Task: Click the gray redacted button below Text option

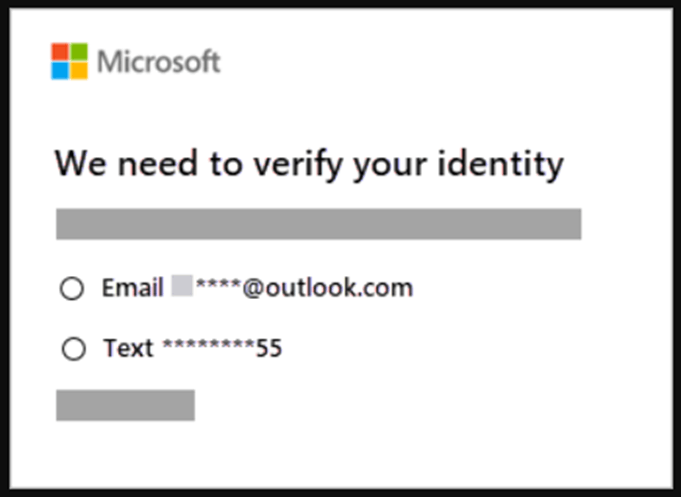Action: click(x=126, y=405)
